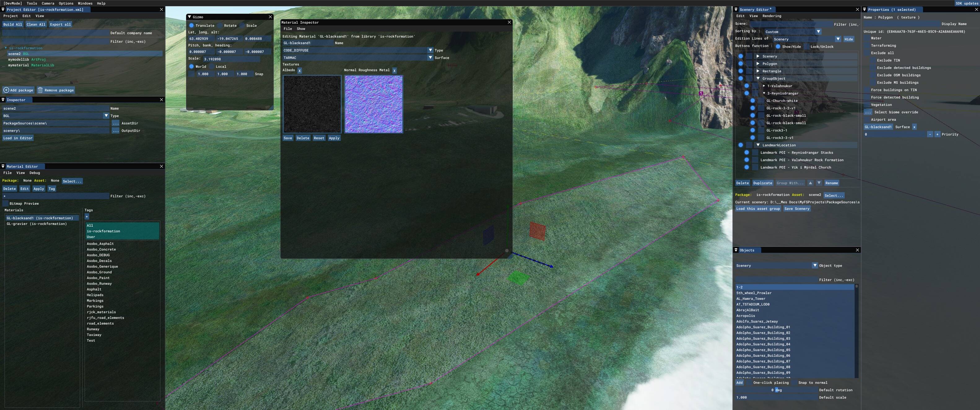Open the Rendering menu in Scenery Editor
980x410 pixels.
(772, 16)
